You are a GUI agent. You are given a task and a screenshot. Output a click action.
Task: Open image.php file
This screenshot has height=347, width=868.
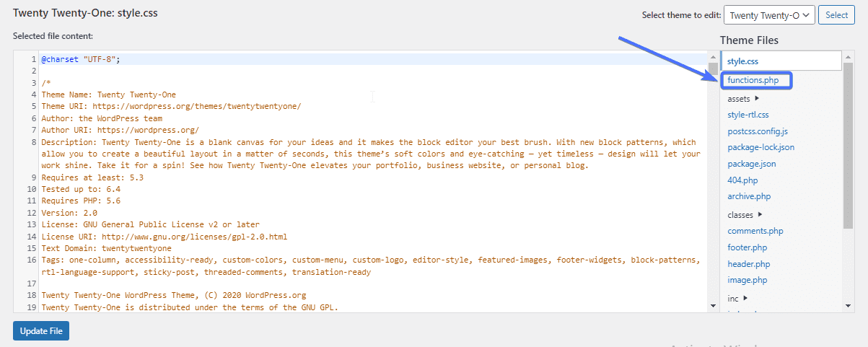pyautogui.click(x=748, y=280)
